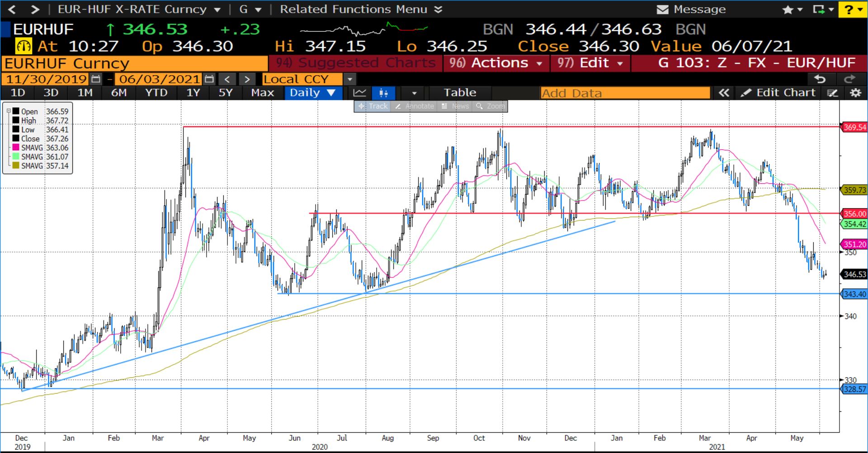
Task: Select the 3D range tab
Action: [x=51, y=93]
